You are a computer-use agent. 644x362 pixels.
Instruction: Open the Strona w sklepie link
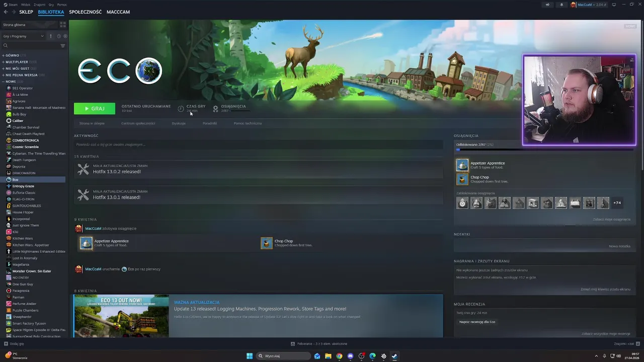(x=92, y=123)
